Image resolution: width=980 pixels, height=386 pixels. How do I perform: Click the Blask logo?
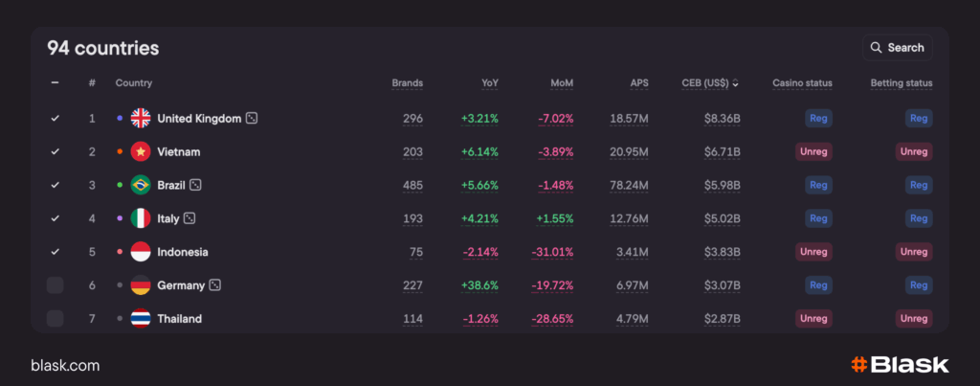point(900,365)
